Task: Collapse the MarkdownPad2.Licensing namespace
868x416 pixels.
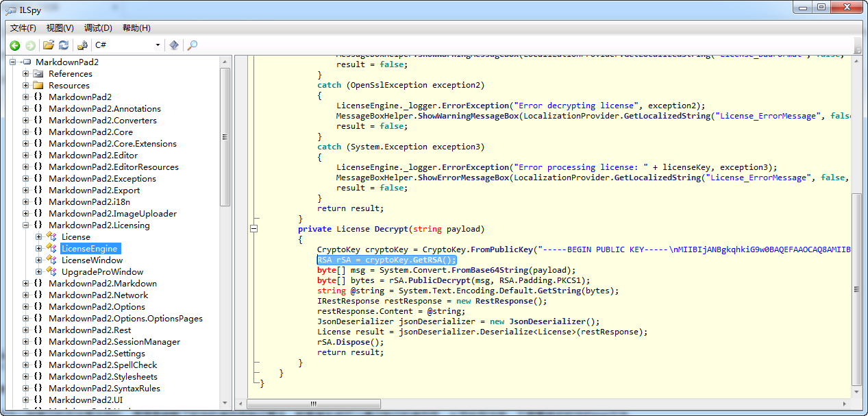Action: (26, 225)
